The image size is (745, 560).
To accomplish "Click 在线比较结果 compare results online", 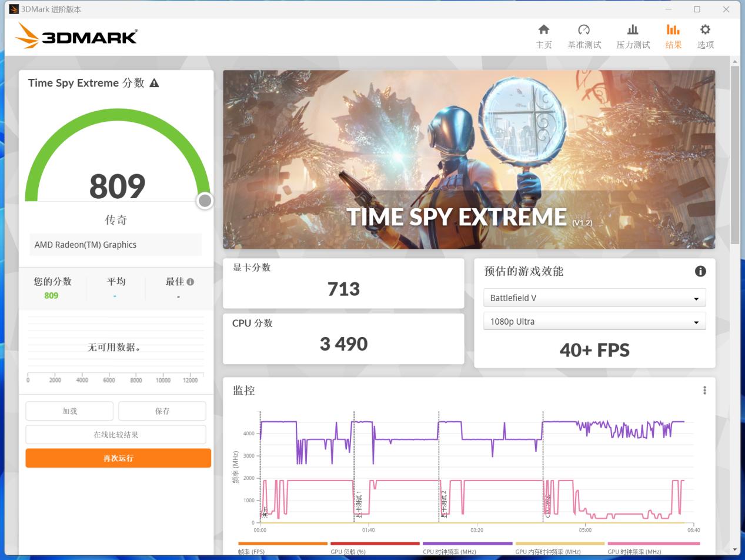I will (116, 435).
